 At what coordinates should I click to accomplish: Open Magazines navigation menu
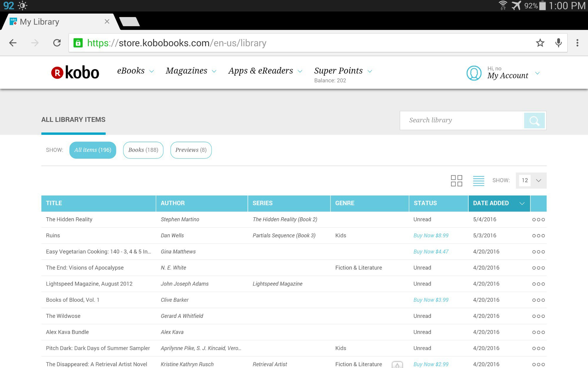click(x=191, y=71)
